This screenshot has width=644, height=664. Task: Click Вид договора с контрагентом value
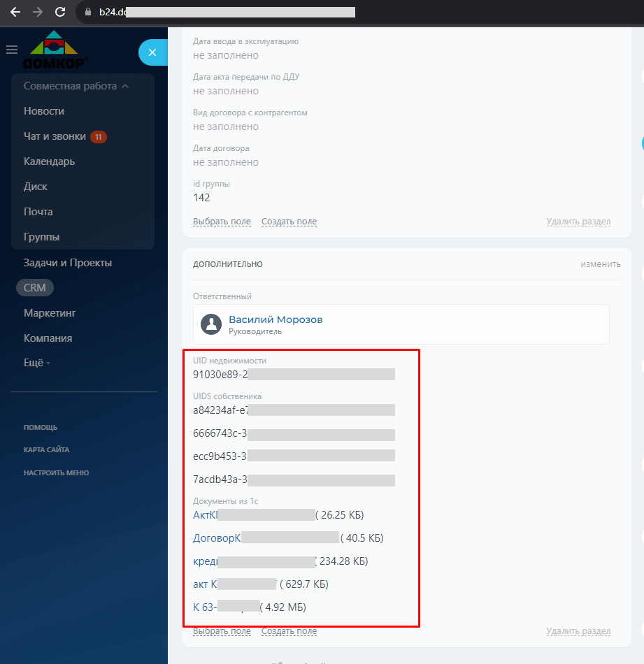226,127
